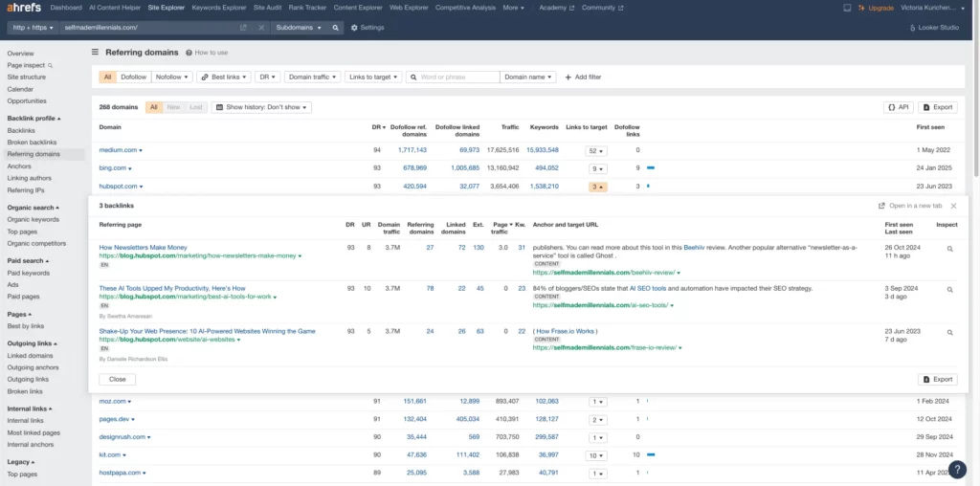Click the search magnifier in URL bar

tap(336, 28)
